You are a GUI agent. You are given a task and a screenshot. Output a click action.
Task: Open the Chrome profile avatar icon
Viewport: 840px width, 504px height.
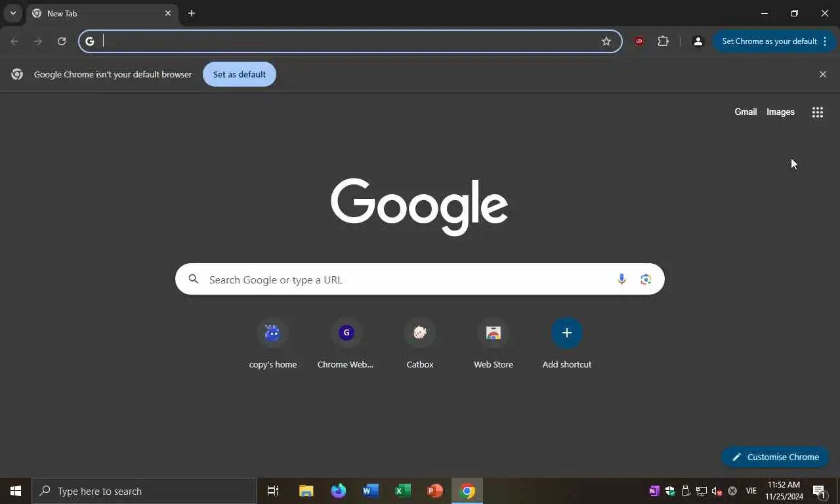pyautogui.click(x=698, y=41)
